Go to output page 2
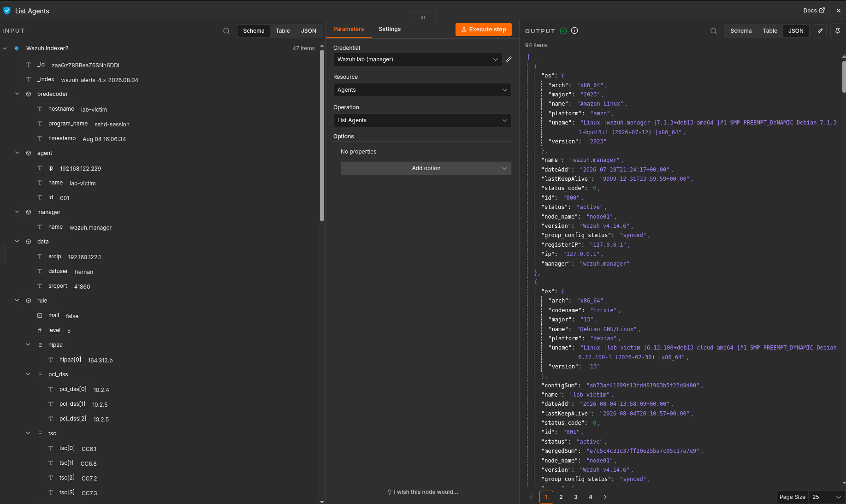The width and height of the screenshot is (846, 504). tap(561, 497)
